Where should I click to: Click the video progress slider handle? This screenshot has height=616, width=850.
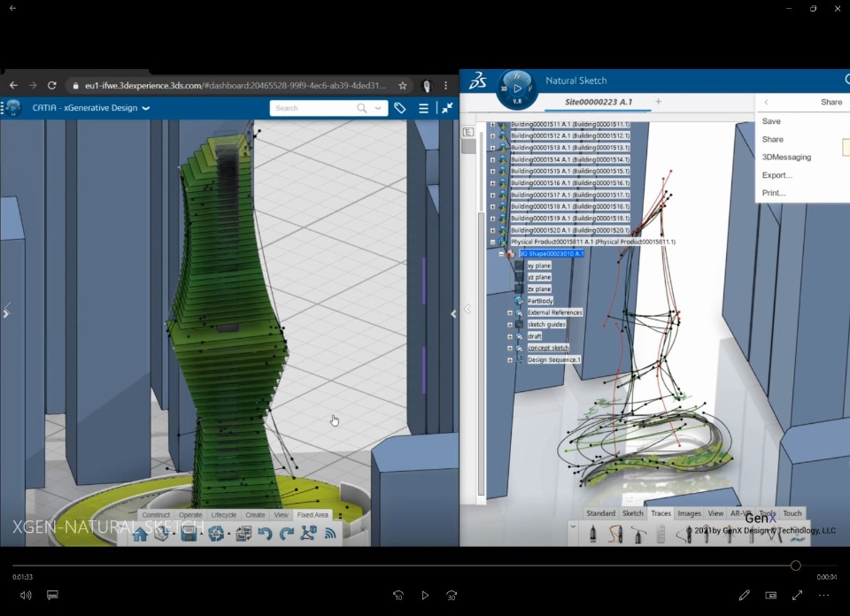(795, 566)
